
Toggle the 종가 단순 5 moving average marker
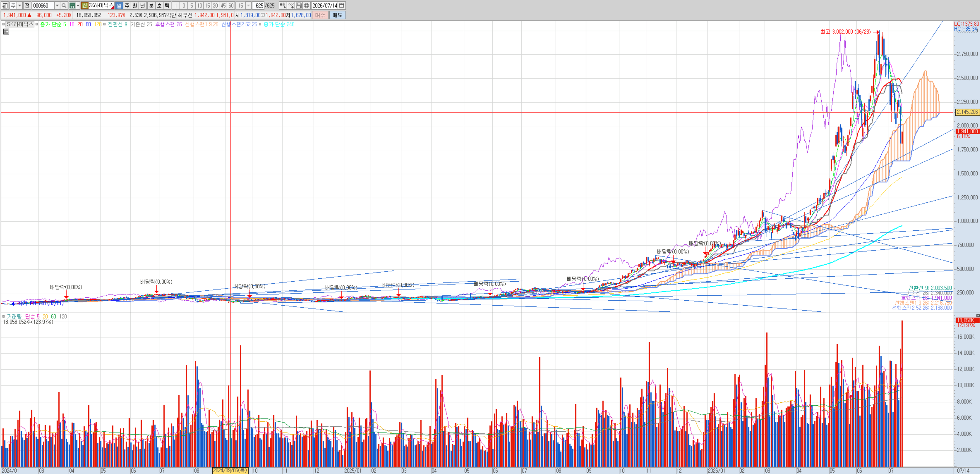tap(37, 24)
